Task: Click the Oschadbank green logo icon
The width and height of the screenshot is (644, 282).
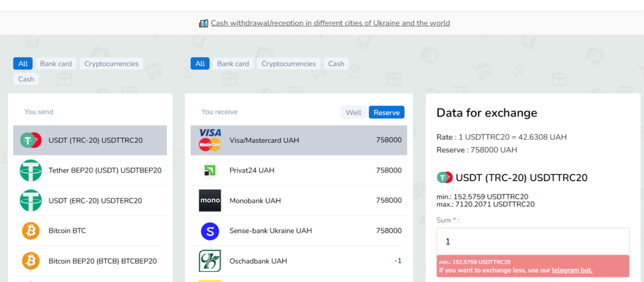Action: tap(210, 261)
